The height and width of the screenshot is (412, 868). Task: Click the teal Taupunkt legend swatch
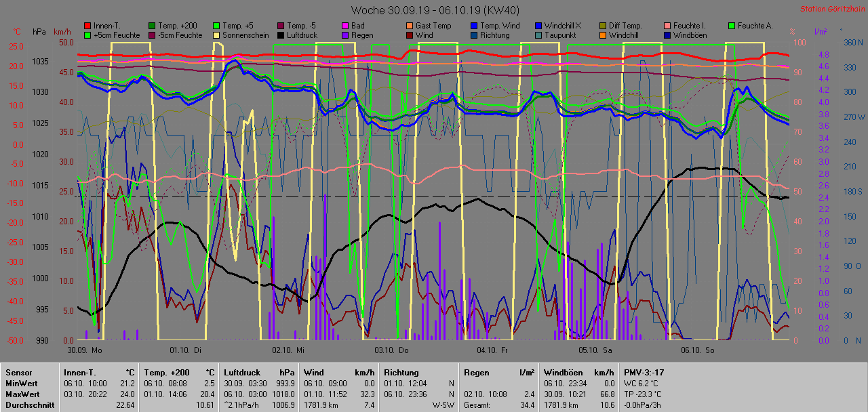pos(538,35)
